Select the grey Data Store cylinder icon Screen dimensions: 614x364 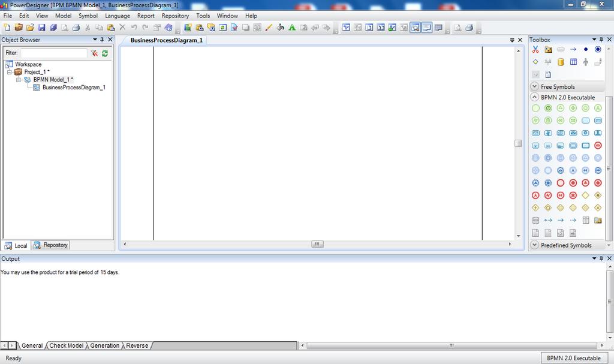click(x=535, y=220)
